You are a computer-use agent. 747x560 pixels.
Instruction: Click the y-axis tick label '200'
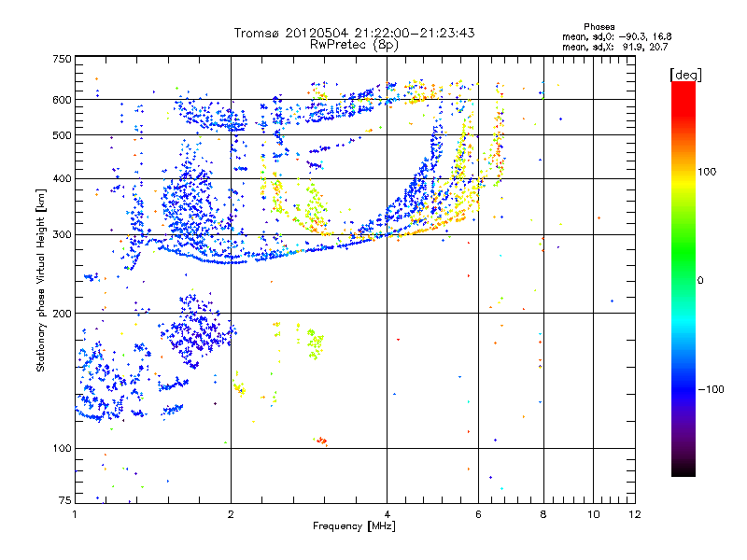pyautogui.click(x=63, y=314)
